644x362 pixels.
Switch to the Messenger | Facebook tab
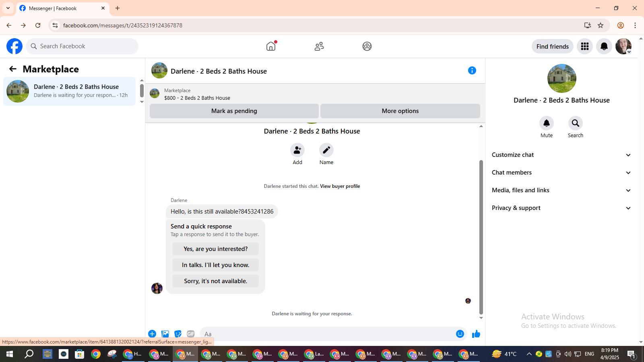click(62, 8)
